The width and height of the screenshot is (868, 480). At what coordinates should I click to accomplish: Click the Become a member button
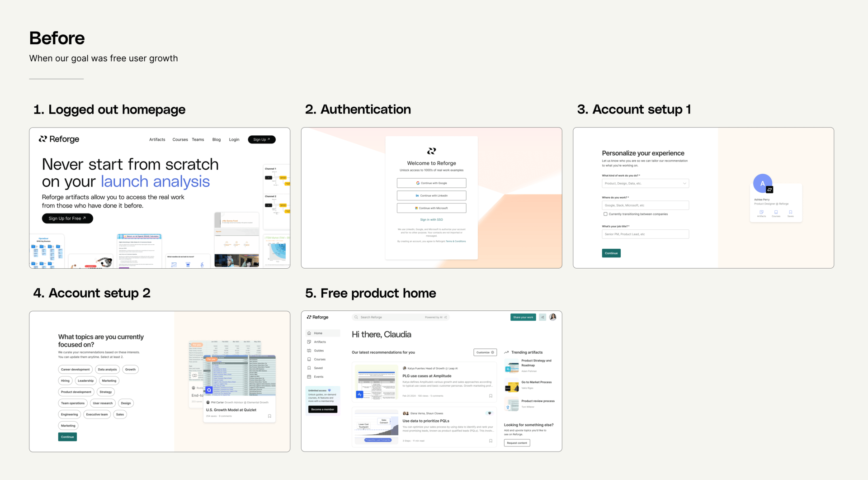[323, 409]
